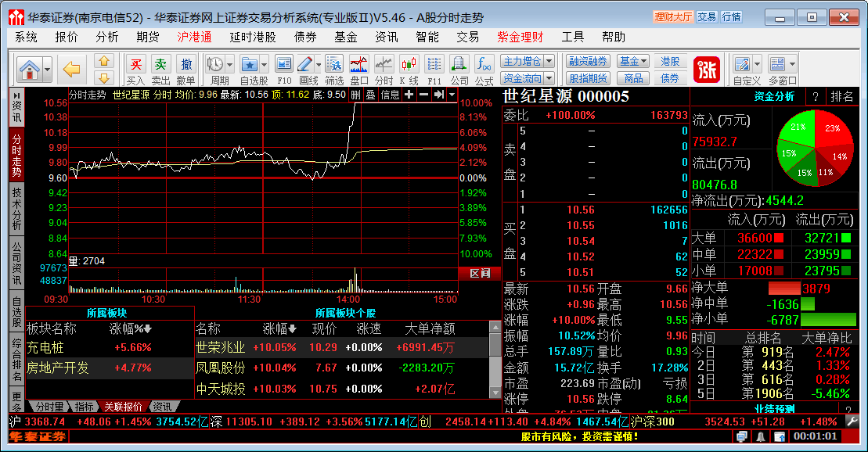Click the sector stocks list scrollbar down arrow
The image size is (868, 452).
pos(495,393)
